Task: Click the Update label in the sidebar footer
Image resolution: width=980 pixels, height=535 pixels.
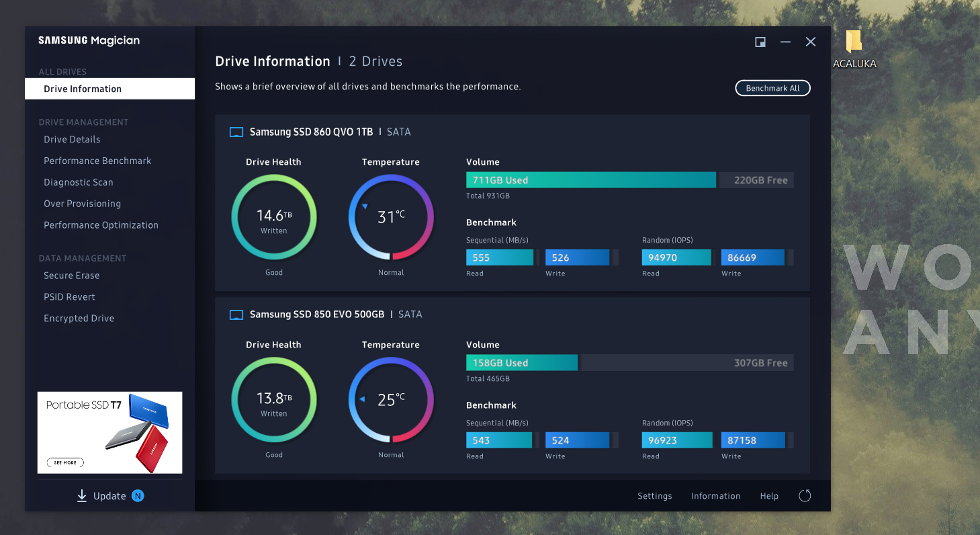Action: tap(109, 496)
